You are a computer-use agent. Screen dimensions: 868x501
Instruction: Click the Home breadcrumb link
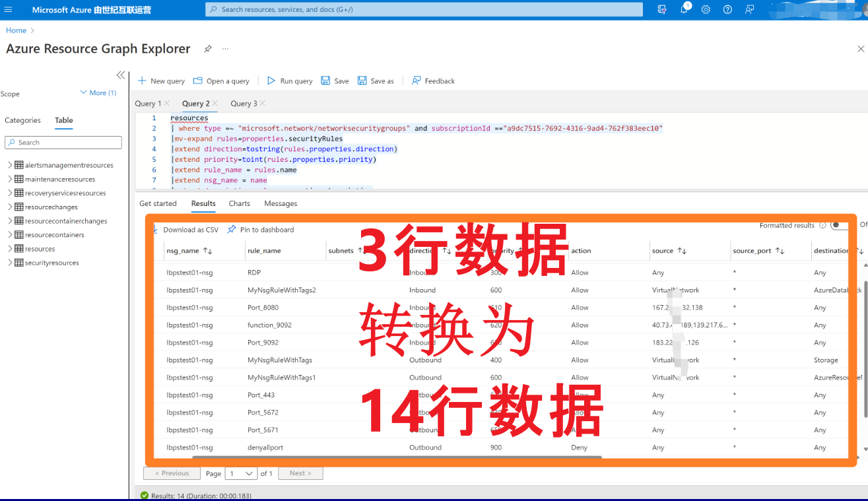pyautogui.click(x=16, y=30)
